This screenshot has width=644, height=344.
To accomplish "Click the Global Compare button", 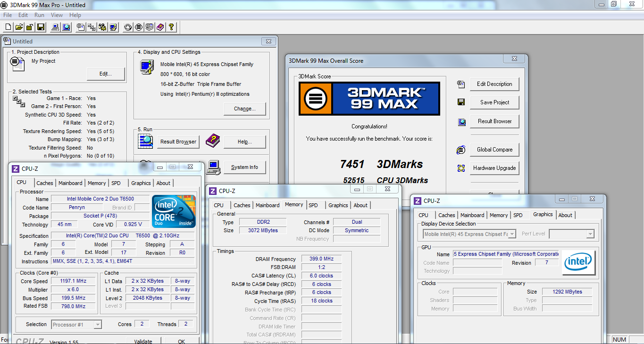I will pyautogui.click(x=494, y=150).
